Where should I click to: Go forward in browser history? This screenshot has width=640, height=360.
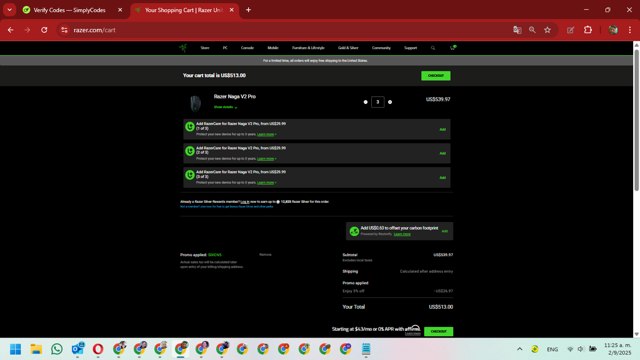(x=27, y=30)
